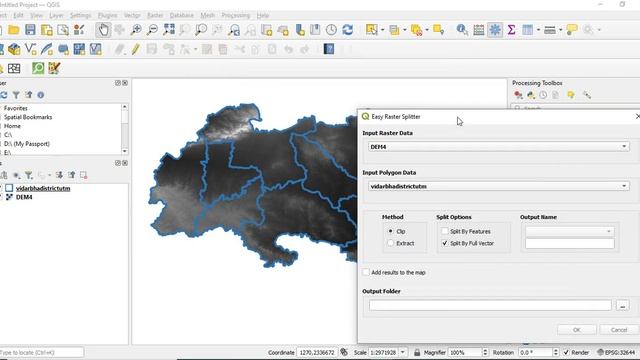
Task: Open the Plugins menu
Action: click(107, 15)
